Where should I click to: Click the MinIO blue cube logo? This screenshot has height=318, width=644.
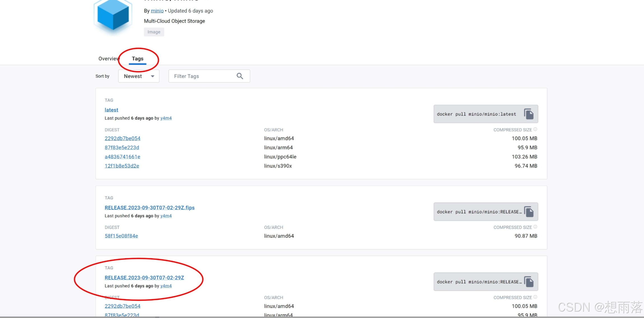click(113, 16)
